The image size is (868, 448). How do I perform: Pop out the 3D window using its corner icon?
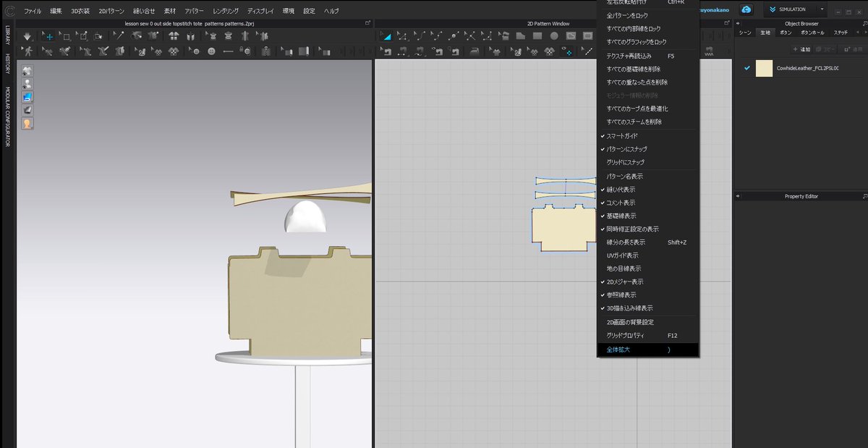click(x=368, y=23)
